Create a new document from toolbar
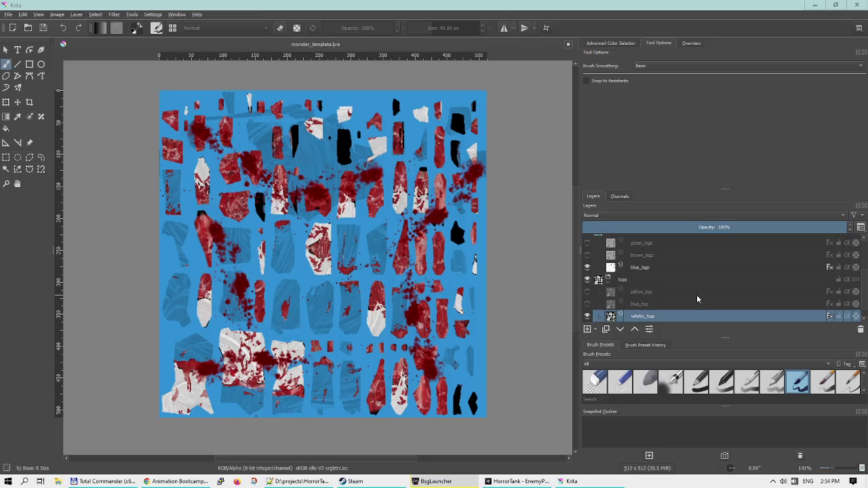Image resolution: width=868 pixels, height=488 pixels. point(12,28)
